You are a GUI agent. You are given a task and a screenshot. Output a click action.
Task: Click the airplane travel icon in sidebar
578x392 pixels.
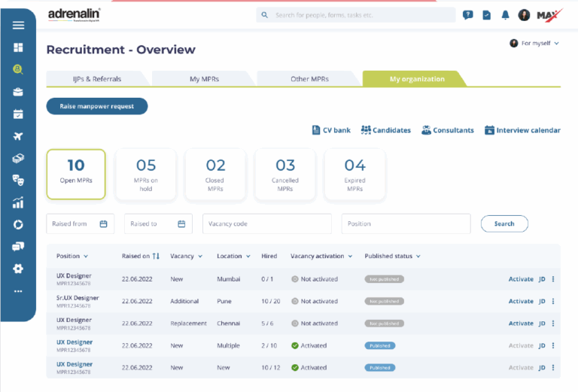18,136
